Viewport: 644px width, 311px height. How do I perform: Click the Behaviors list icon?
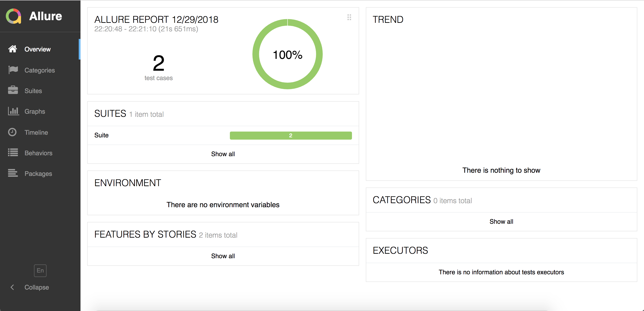pyautogui.click(x=13, y=153)
